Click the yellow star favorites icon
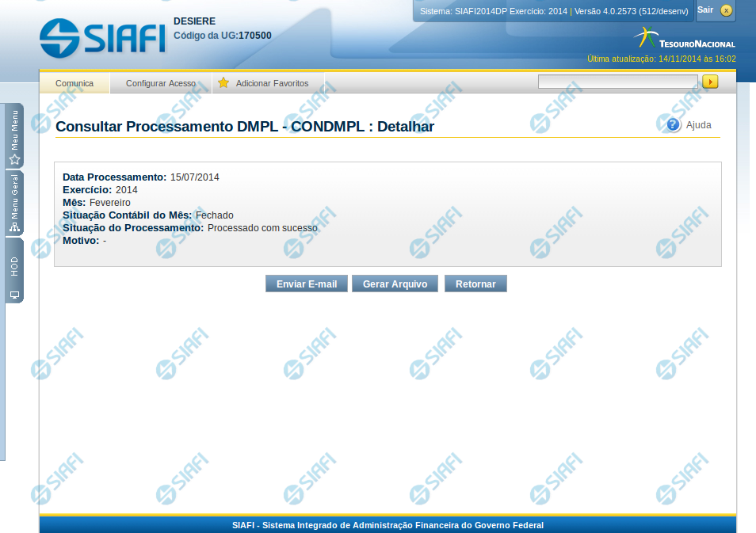 [x=223, y=83]
